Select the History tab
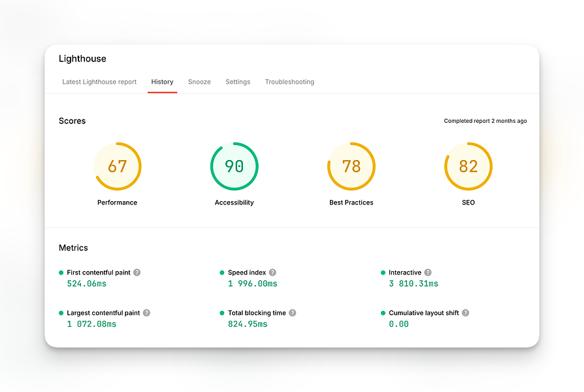 (x=163, y=82)
